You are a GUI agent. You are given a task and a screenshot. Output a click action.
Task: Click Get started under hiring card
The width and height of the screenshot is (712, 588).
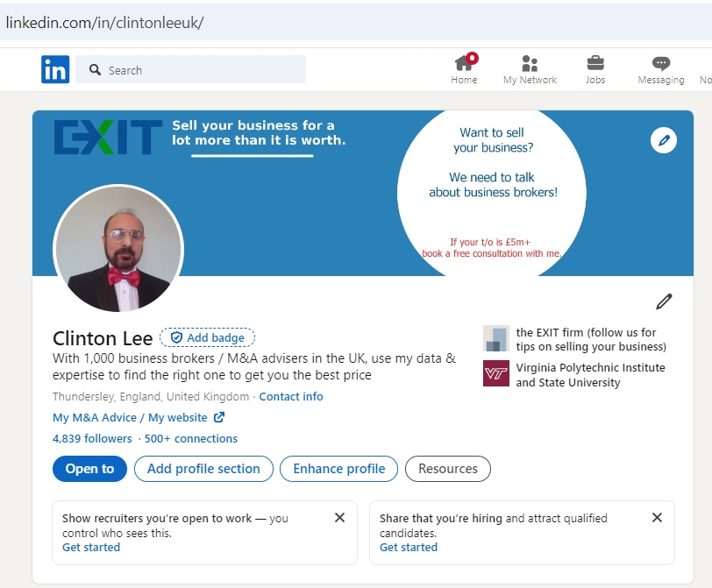409,547
